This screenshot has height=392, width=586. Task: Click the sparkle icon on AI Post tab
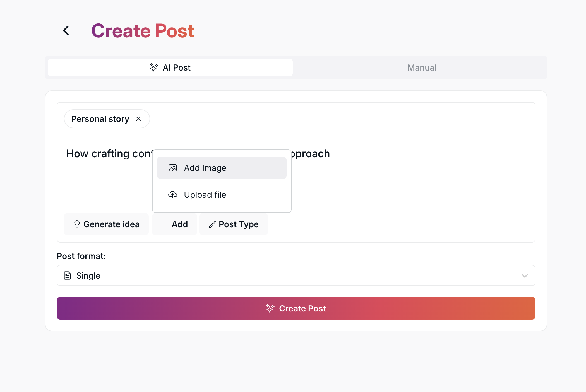pyautogui.click(x=154, y=67)
